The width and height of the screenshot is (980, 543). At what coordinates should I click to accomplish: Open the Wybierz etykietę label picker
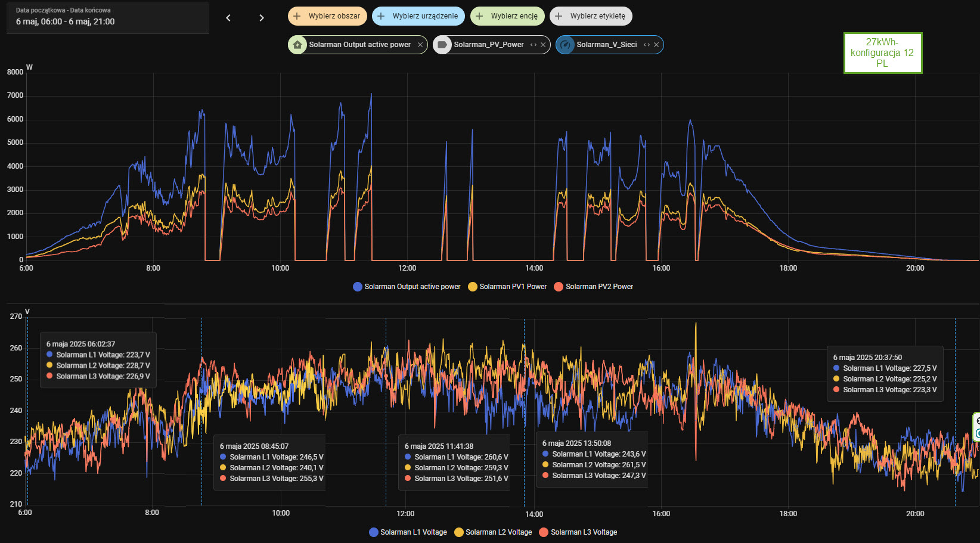coord(591,16)
